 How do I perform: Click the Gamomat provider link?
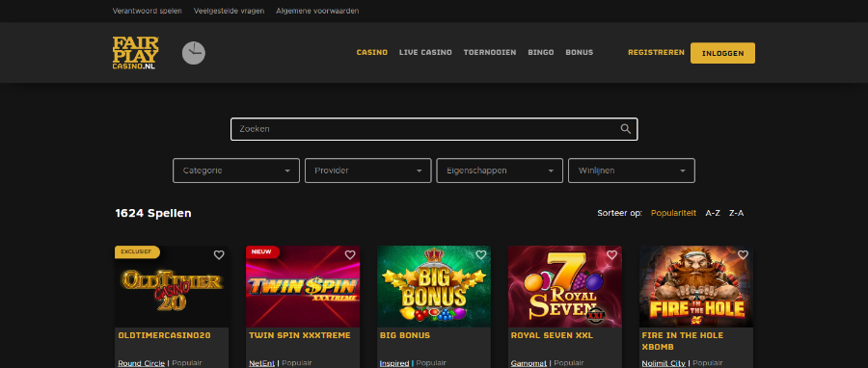point(529,363)
